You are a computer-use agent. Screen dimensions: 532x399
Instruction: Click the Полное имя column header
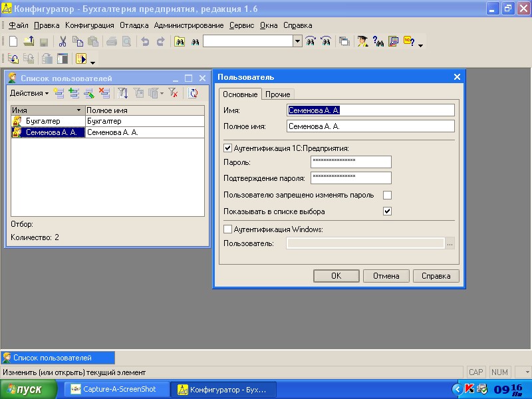pyautogui.click(x=145, y=110)
